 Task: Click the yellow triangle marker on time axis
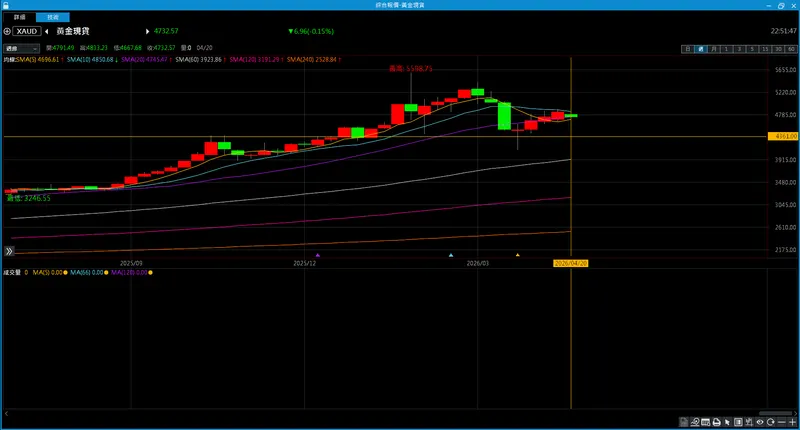point(518,255)
